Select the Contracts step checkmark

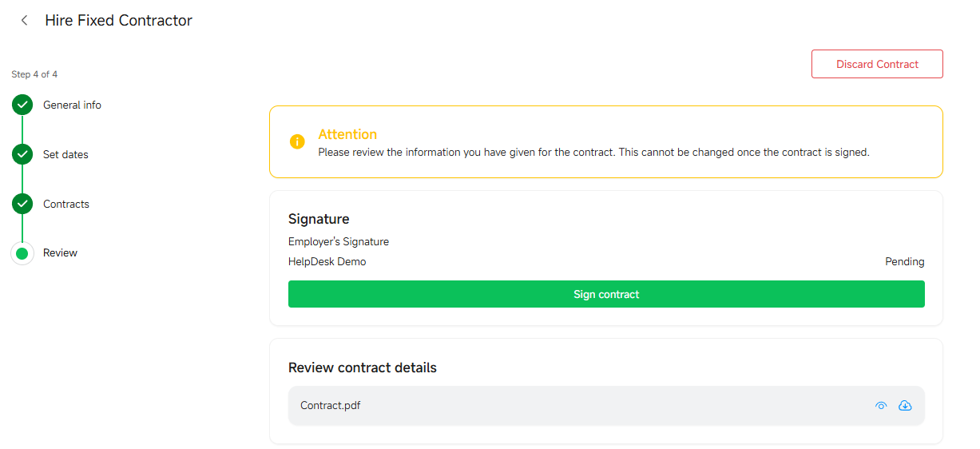point(22,204)
